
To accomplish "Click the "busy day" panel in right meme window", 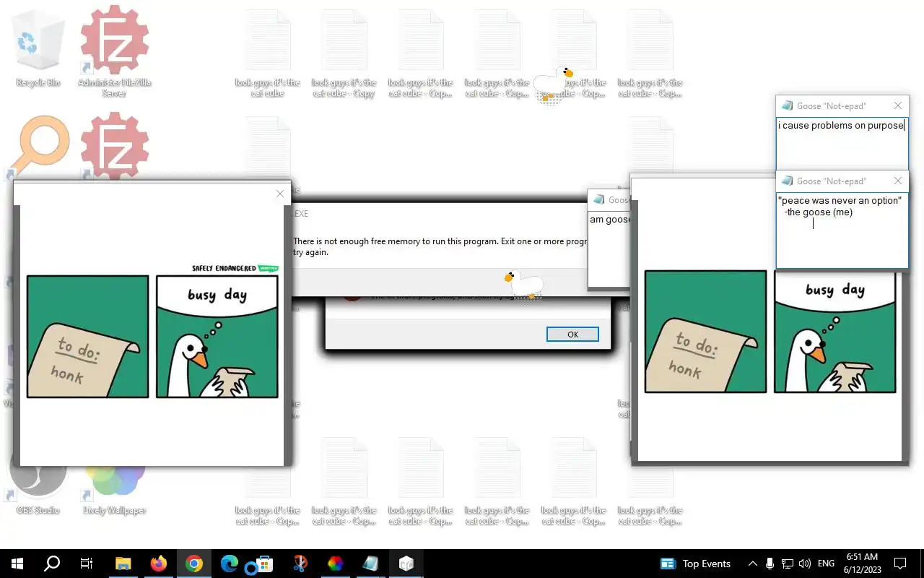I will [x=834, y=332].
